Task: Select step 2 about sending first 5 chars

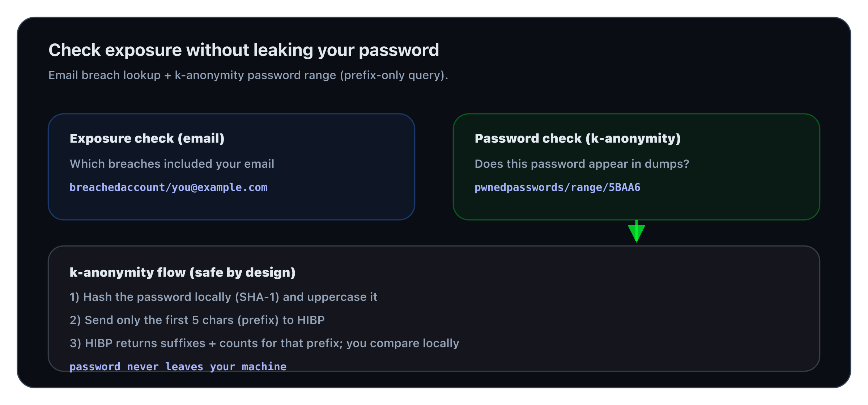Action: click(197, 320)
